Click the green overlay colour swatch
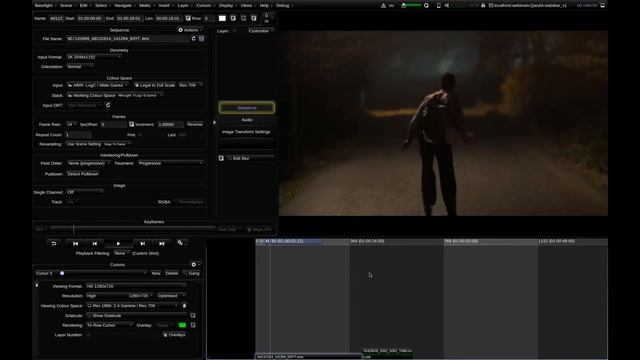This screenshot has height=360, width=640. (182, 325)
